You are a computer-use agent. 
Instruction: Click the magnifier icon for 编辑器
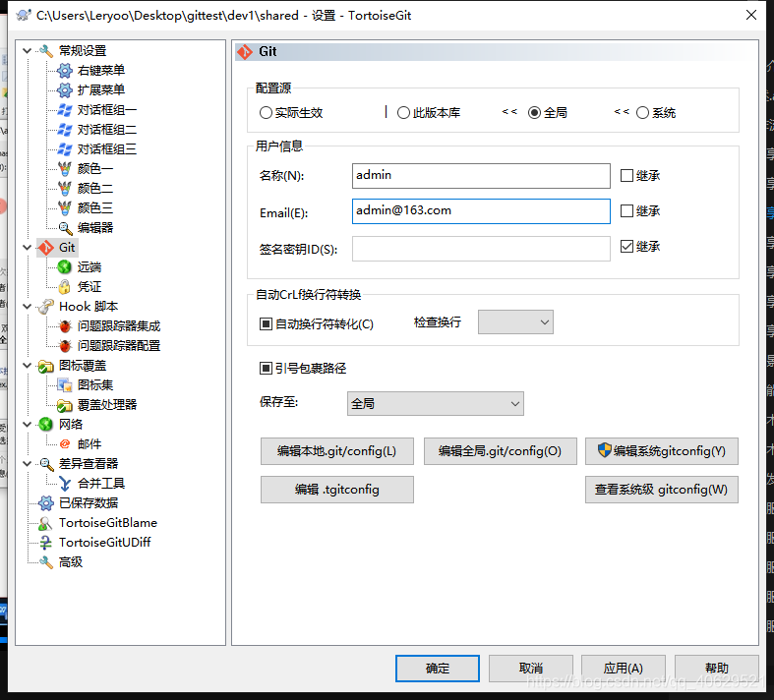pyautogui.click(x=65, y=228)
